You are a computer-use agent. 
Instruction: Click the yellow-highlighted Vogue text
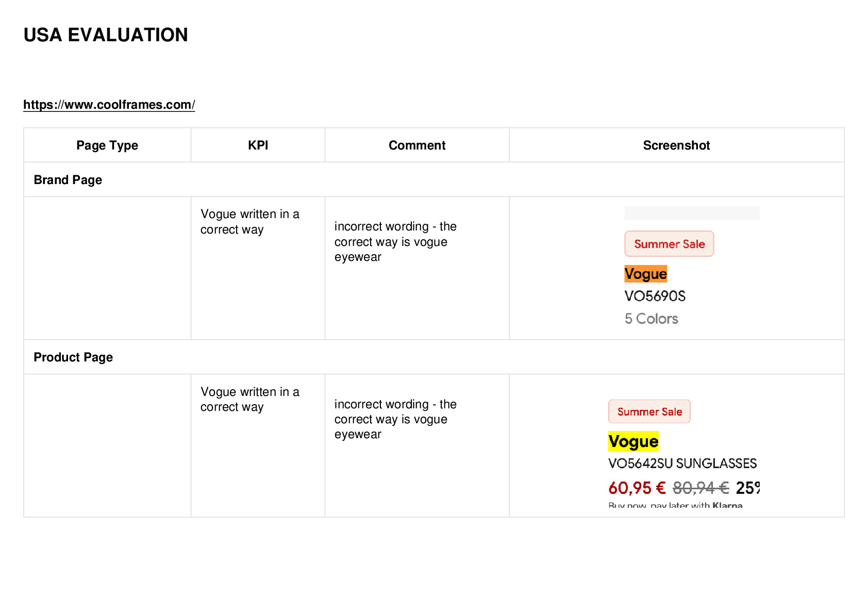(633, 441)
